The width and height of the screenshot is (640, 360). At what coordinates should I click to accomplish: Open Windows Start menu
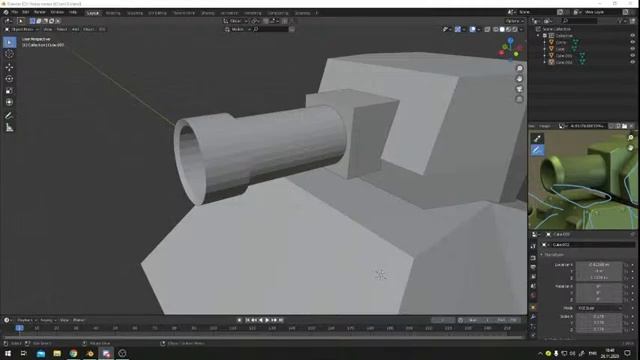(x=7, y=353)
